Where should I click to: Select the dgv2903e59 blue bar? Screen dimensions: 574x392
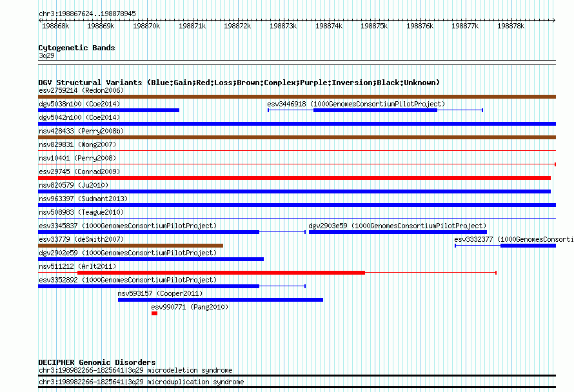(398, 232)
